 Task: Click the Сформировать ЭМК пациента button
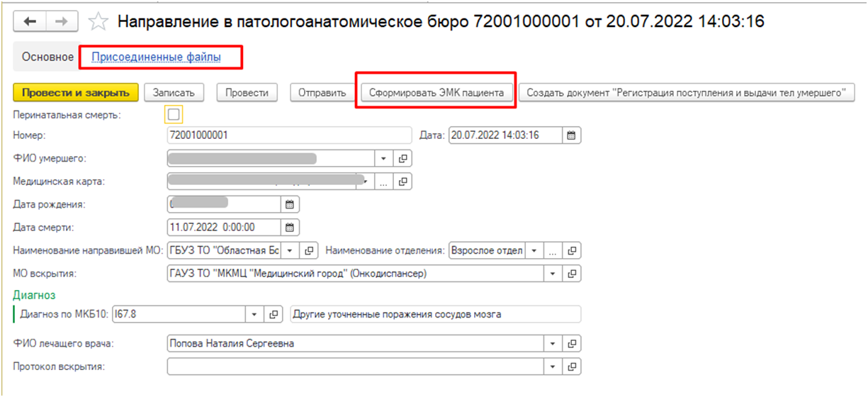coord(436,92)
